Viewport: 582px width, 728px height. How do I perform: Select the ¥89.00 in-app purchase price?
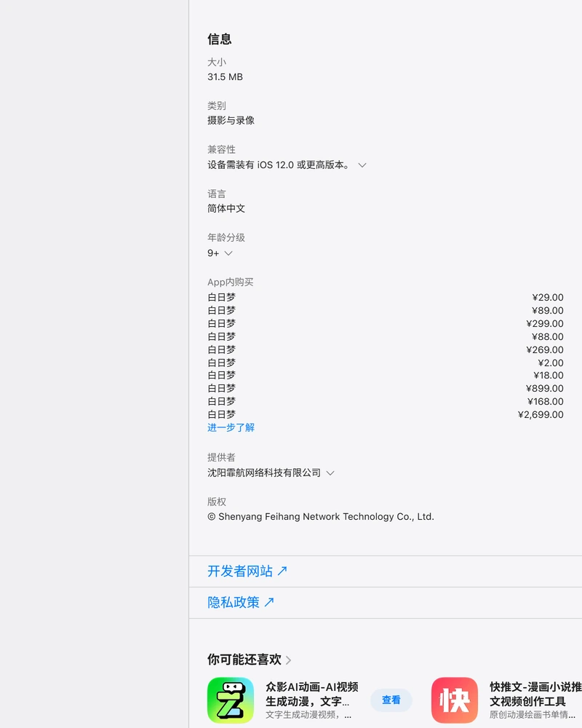click(x=548, y=311)
